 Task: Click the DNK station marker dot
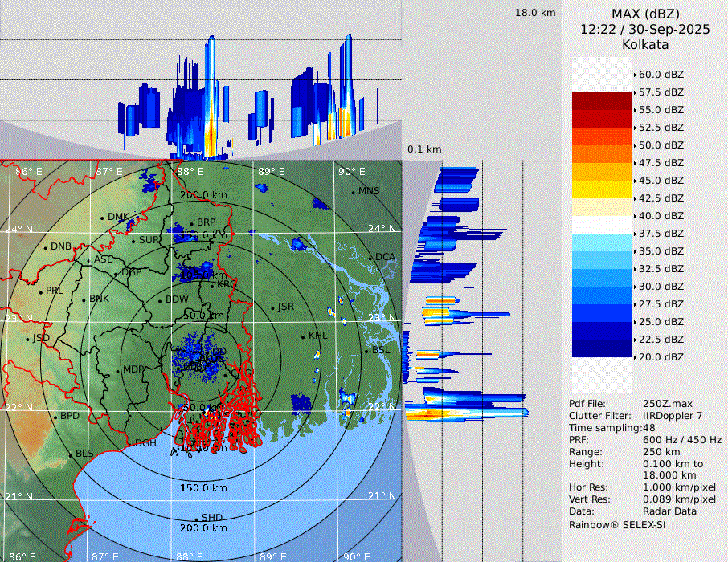tap(102, 218)
